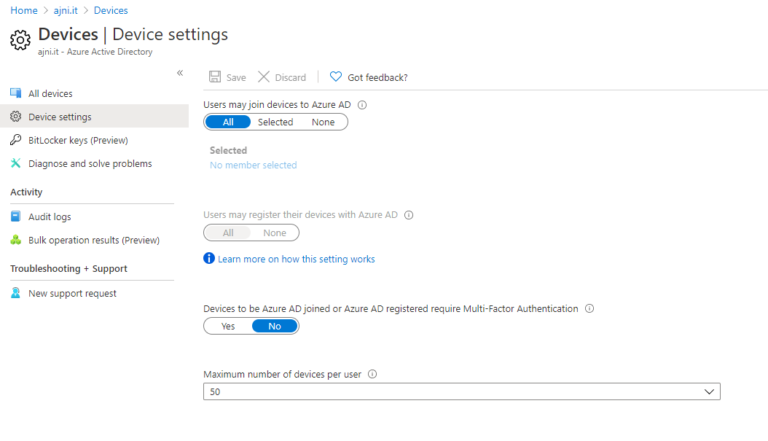
Task: Click No member selected link
Action: coord(253,165)
